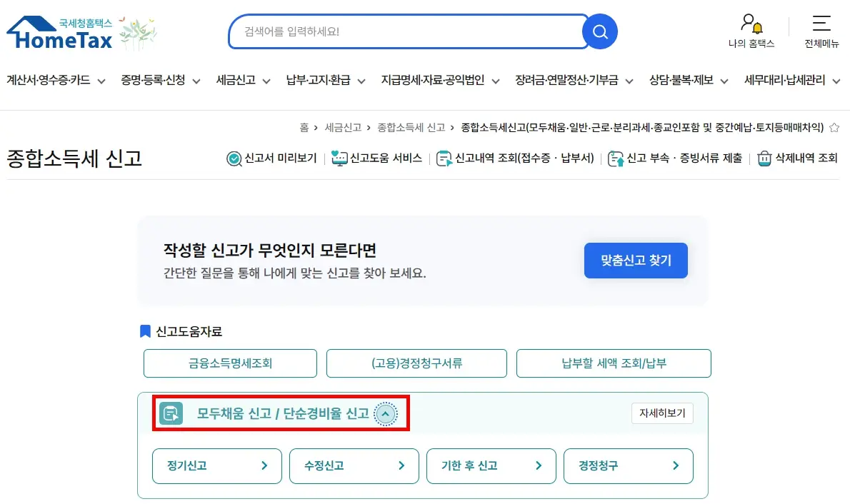Open the 세금신고 dropdown menu
The width and height of the screenshot is (850, 504).
point(239,81)
